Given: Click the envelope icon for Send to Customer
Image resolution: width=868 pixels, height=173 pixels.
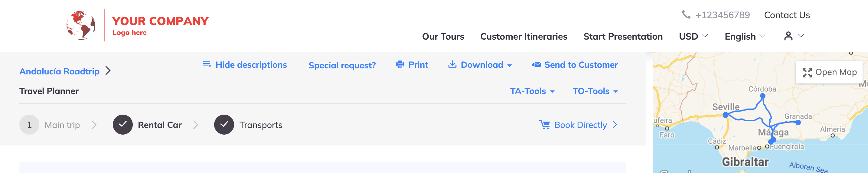Looking at the screenshot, I should (536, 64).
